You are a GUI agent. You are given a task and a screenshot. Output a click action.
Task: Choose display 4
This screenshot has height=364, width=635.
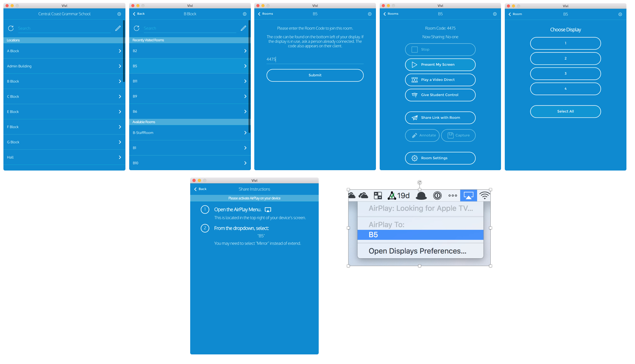pyautogui.click(x=565, y=89)
